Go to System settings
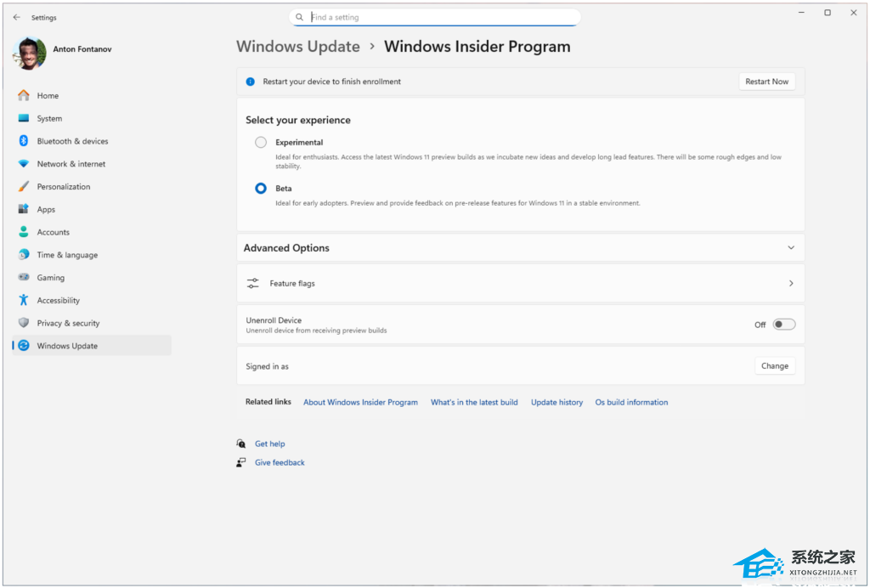This screenshot has width=870, height=588. tap(92, 118)
